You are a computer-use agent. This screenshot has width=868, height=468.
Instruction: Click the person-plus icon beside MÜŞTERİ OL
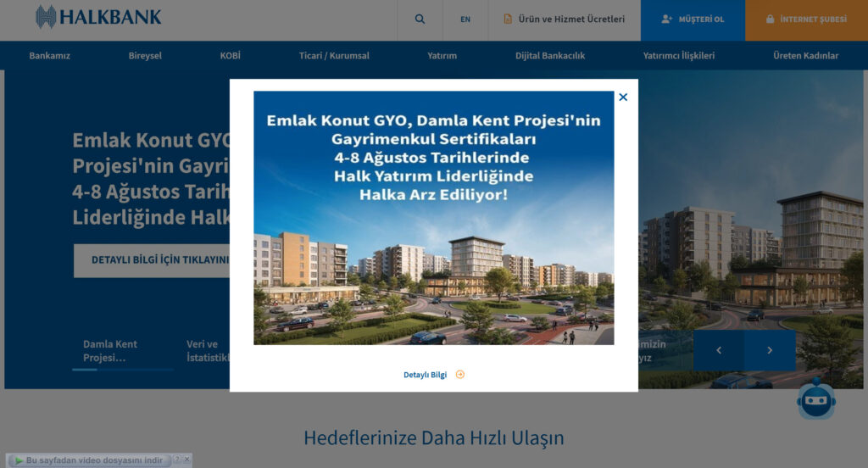[666, 19]
